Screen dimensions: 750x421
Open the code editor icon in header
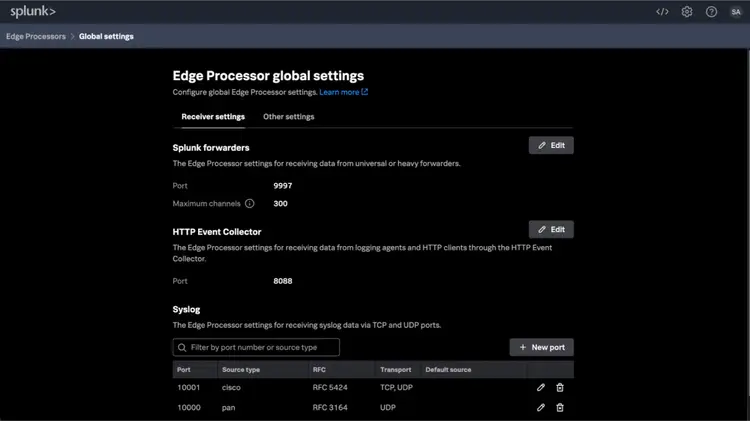click(662, 12)
